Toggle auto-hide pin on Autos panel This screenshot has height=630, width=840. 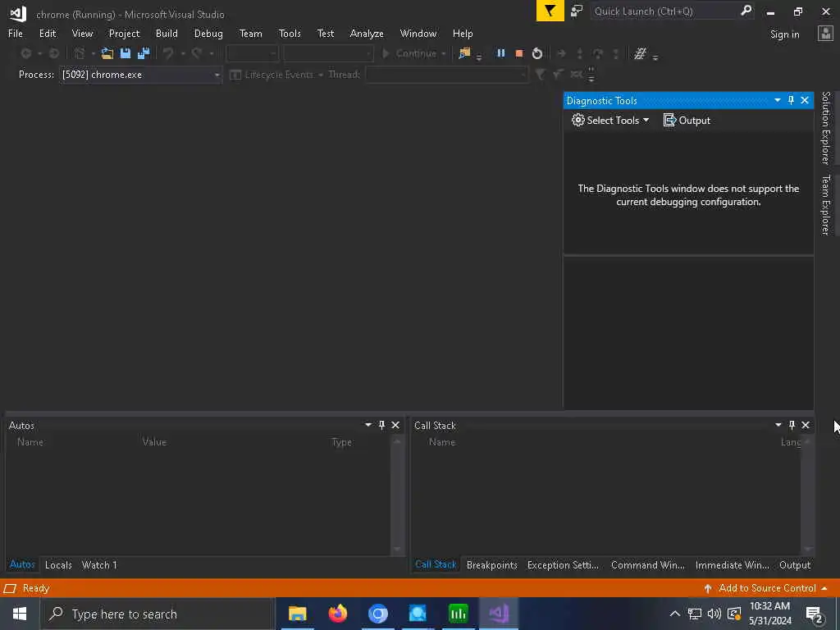[x=382, y=425]
